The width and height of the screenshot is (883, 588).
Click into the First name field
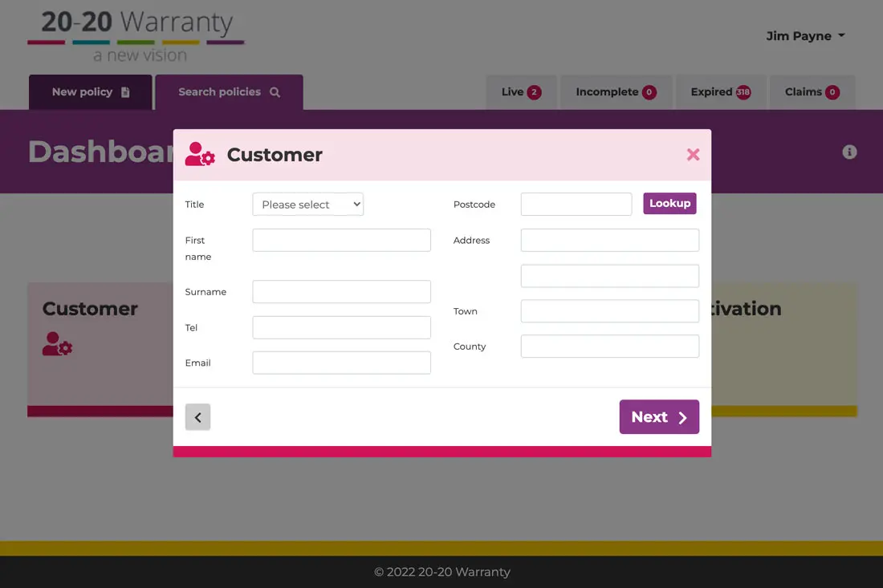(341, 240)
